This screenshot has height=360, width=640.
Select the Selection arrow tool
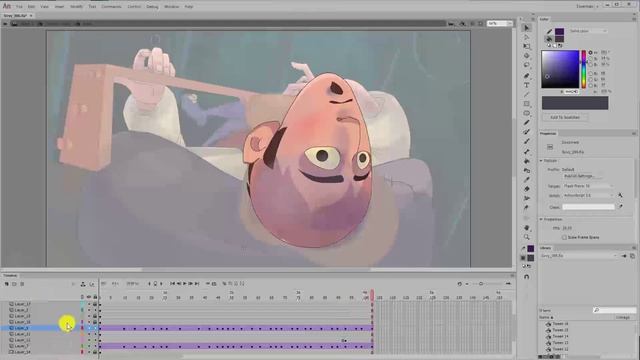[527, 28]
